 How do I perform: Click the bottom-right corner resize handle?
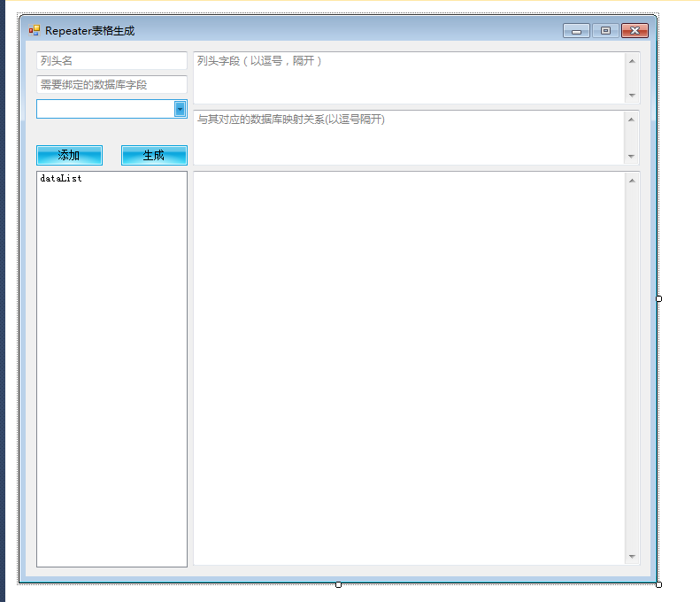tap(659, 584)
